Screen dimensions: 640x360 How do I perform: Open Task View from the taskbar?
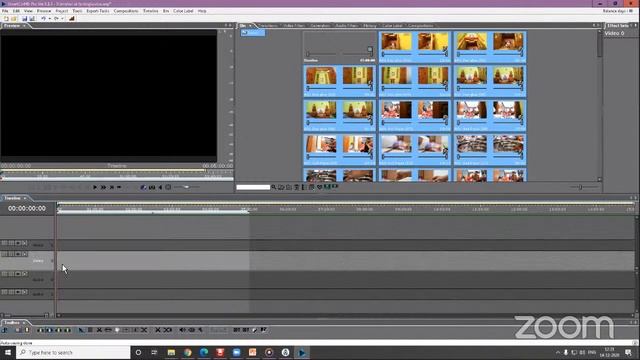(x=154, y=352)
